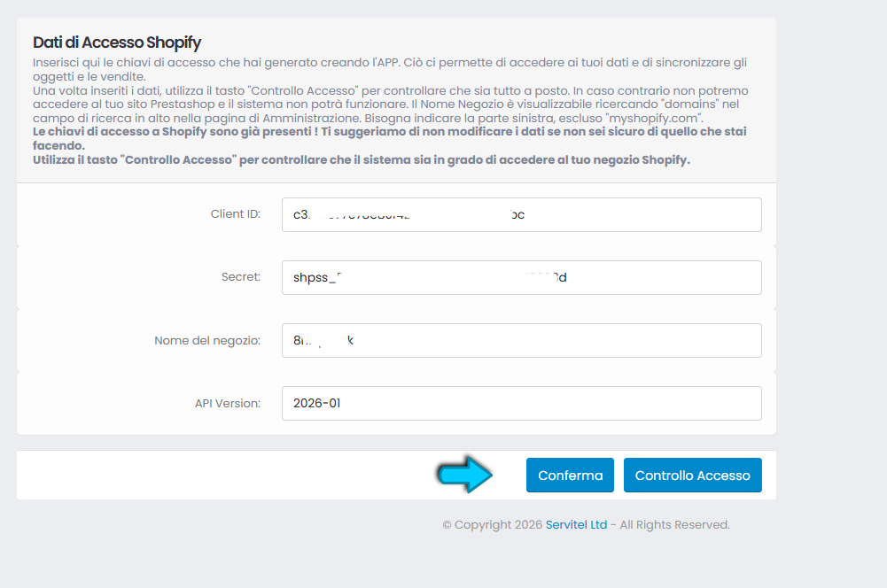Click the bold "Utilizza il tasto" instruction line

click(362, 160)
